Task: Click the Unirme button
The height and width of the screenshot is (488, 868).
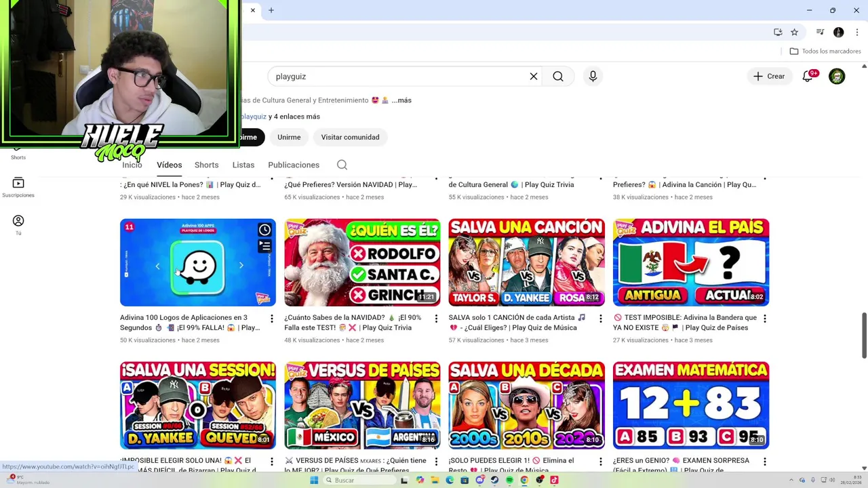Action: [289, 137]
